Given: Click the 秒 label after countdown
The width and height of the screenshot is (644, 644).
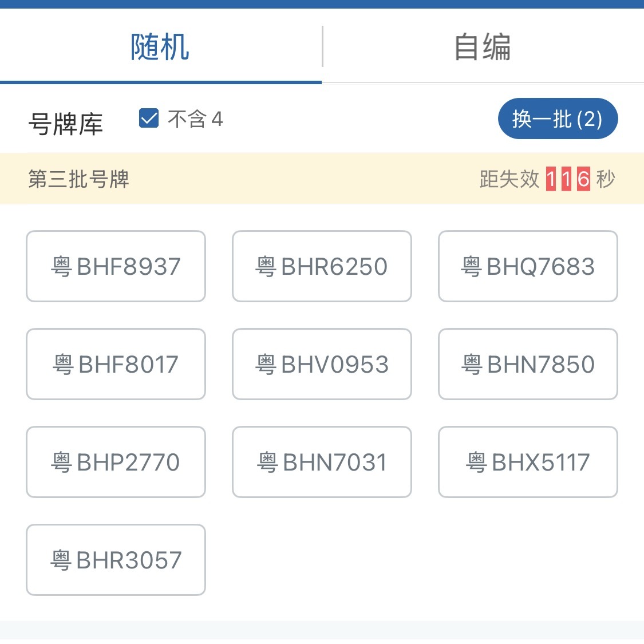Looking at the screenshot, I should click(606, 179).
